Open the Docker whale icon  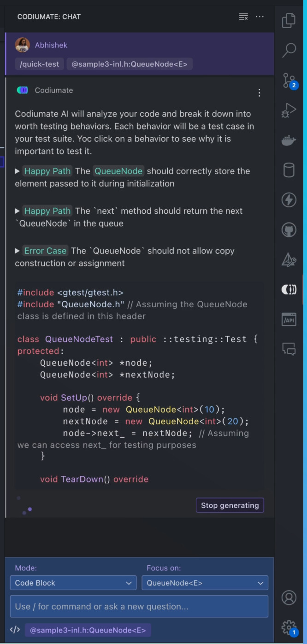pos(289,141)
